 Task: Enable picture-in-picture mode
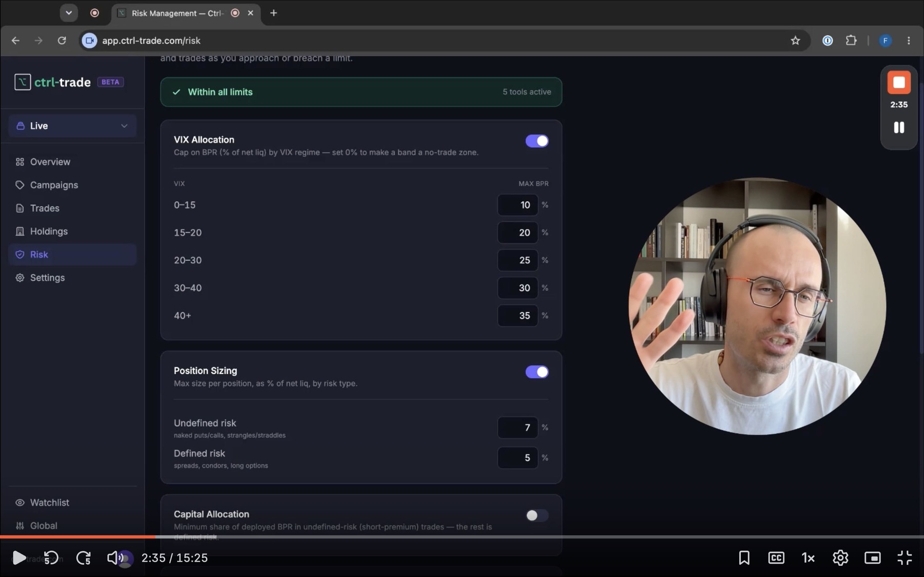coord(872,557)
